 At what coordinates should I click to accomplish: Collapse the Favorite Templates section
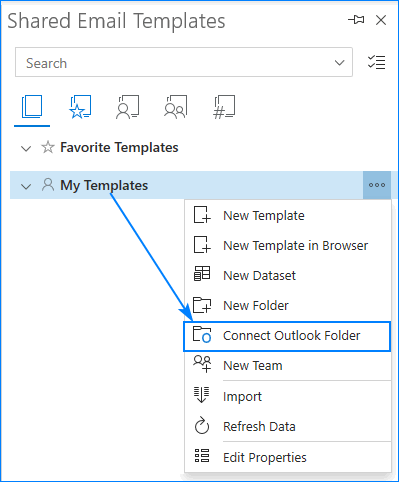(x=26, y=148)
